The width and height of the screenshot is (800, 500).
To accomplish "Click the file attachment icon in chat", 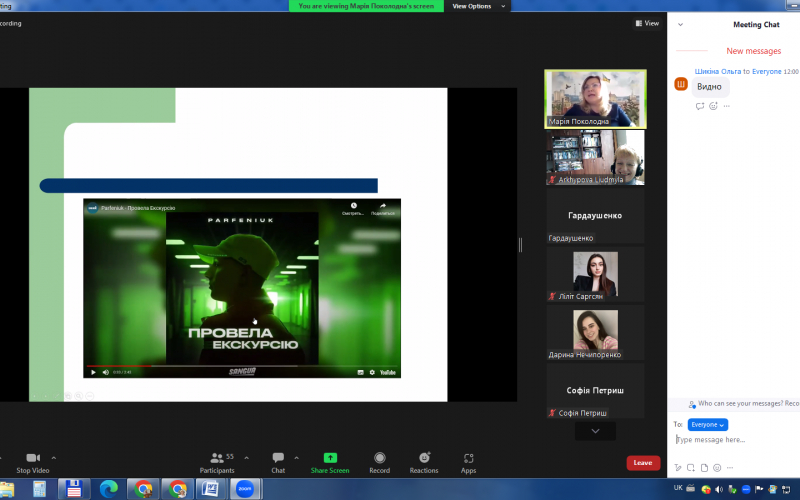I will [x=704, y=467].
